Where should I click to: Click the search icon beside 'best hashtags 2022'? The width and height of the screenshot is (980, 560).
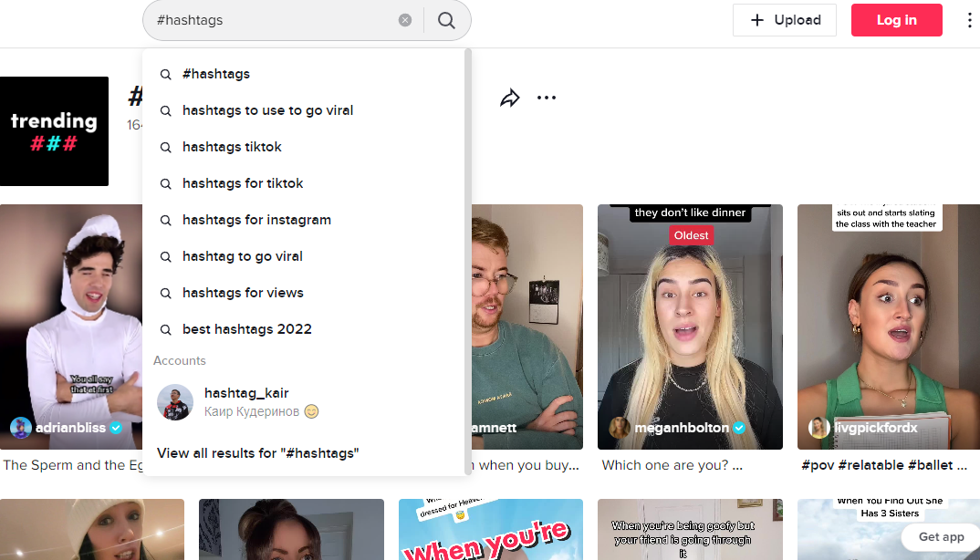[166, 330]
